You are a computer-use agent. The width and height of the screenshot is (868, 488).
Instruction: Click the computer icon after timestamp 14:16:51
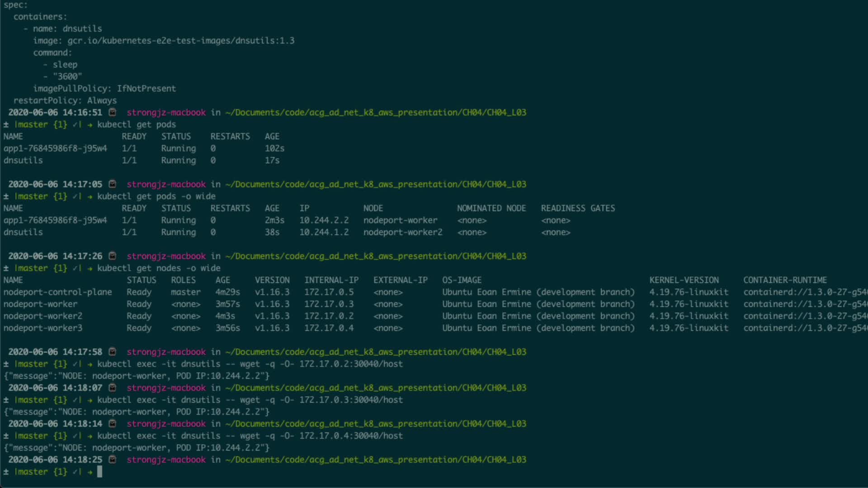(113, 112)
